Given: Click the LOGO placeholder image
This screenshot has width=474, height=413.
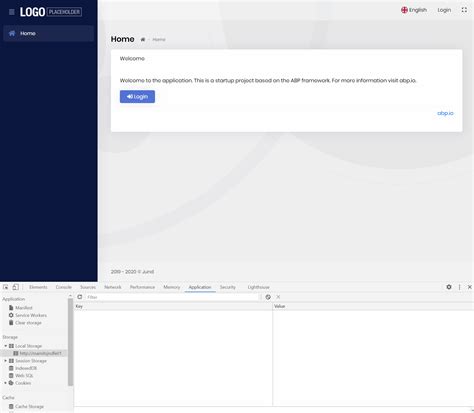Looking at the screenshot, I should (x=51, y=12).
